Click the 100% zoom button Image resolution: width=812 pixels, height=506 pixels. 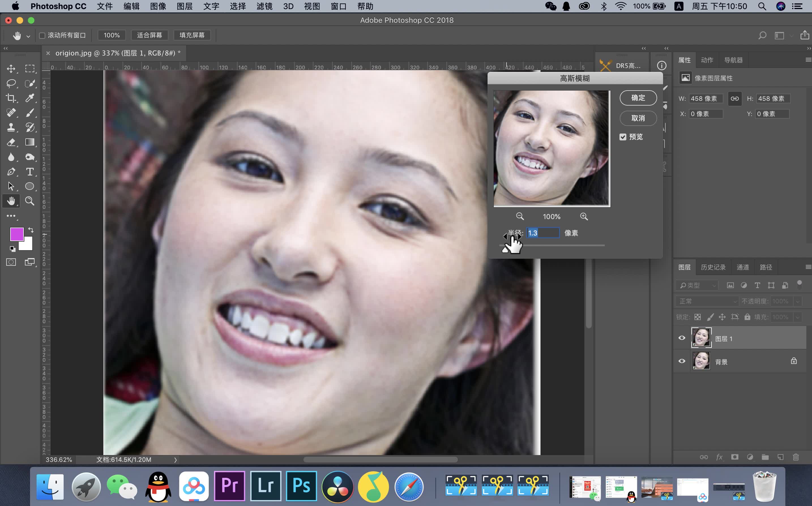[112, 35]
